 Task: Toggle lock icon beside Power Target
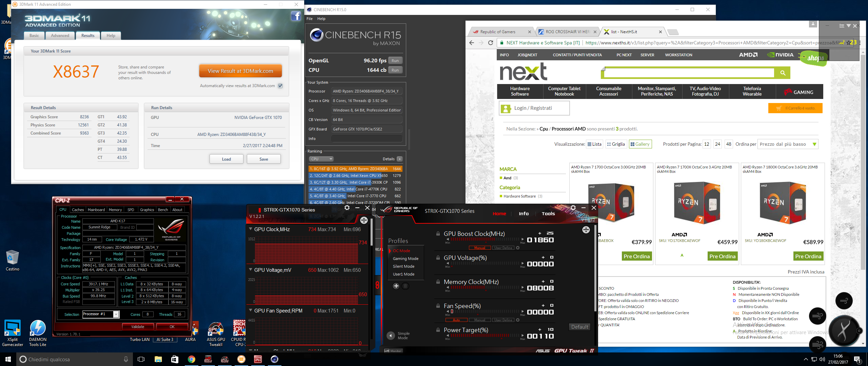point(438,330)
